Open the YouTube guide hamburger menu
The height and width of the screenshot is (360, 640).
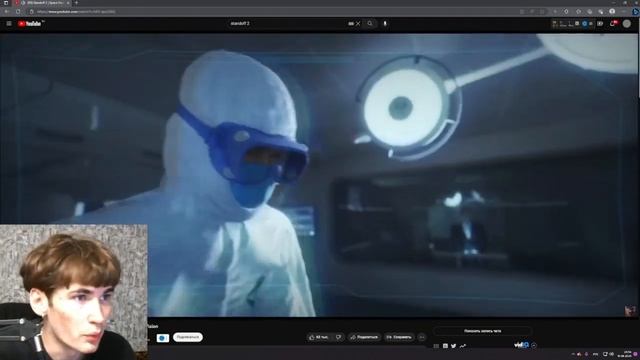9,24
